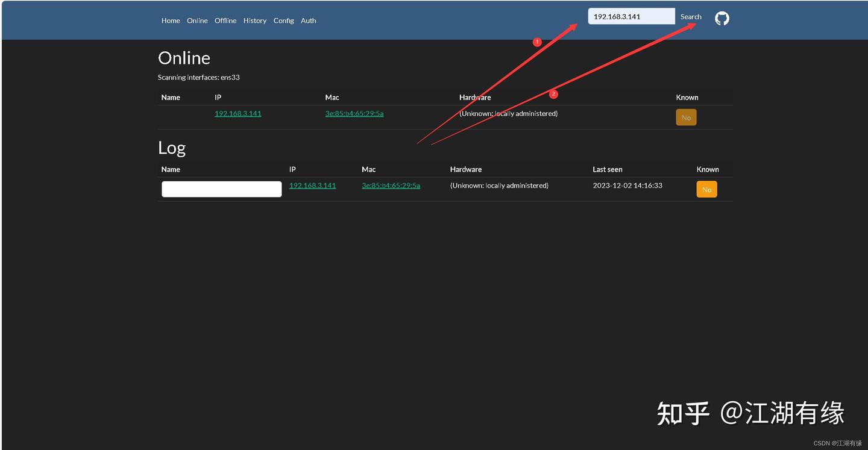
Task: Click the Name column header in Log table
Action: 170,169
